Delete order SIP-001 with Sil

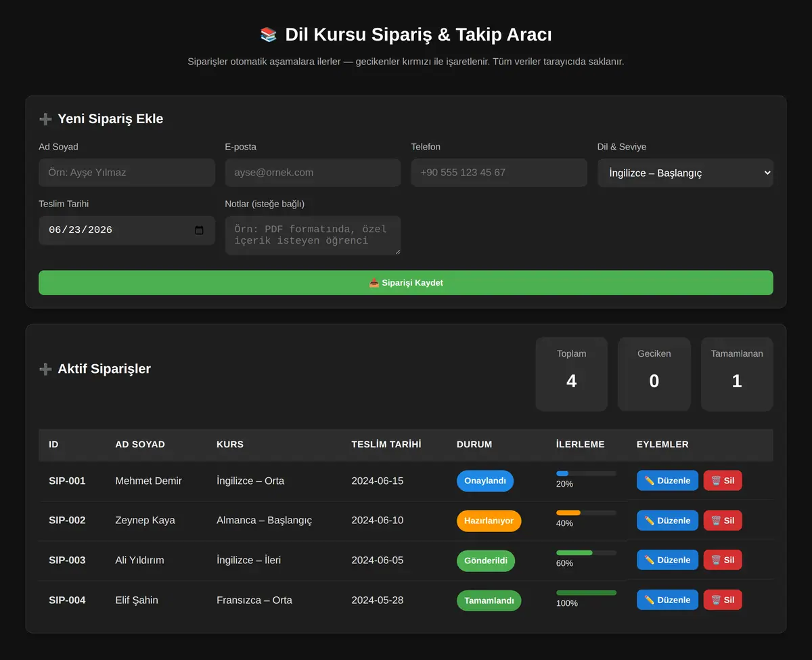(723, 481)
